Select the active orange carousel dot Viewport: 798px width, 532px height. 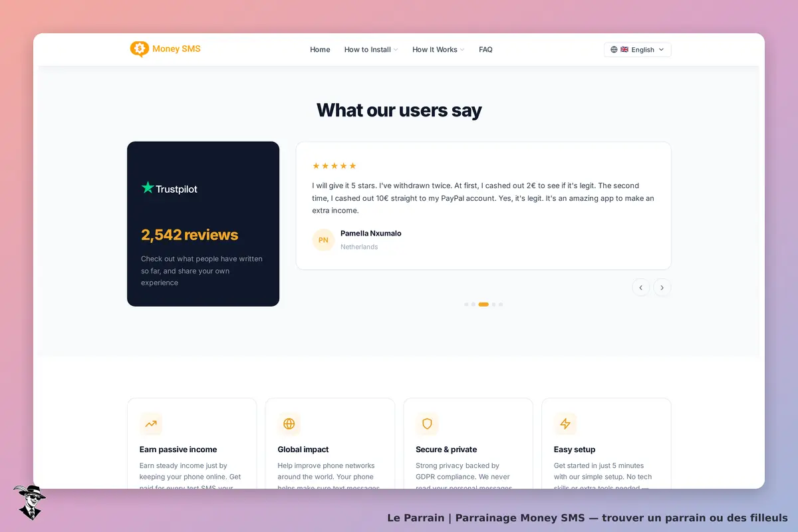[483, 305]
